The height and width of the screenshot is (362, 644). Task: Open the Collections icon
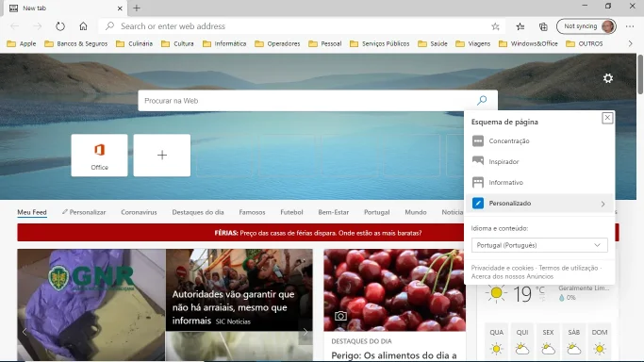[543, 26]
